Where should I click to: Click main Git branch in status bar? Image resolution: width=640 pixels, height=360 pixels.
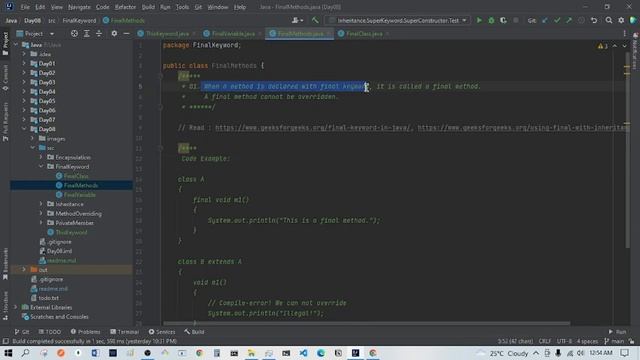615,341
